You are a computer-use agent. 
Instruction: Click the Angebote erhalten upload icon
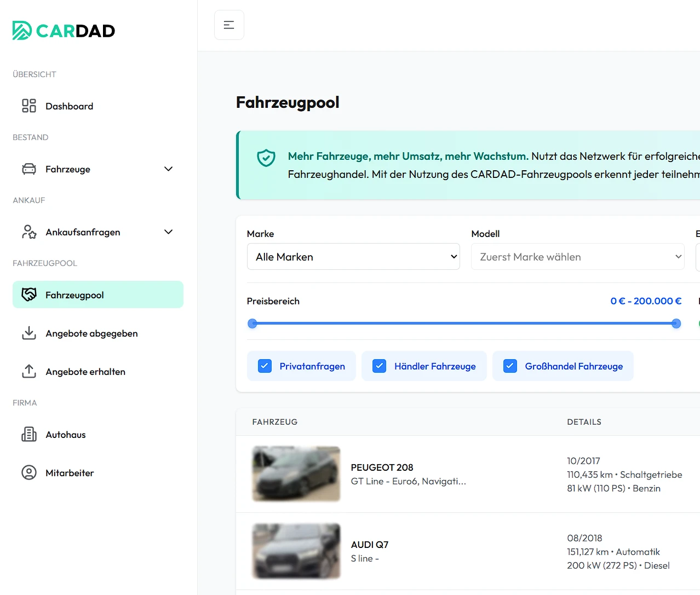tap(29, 372)
